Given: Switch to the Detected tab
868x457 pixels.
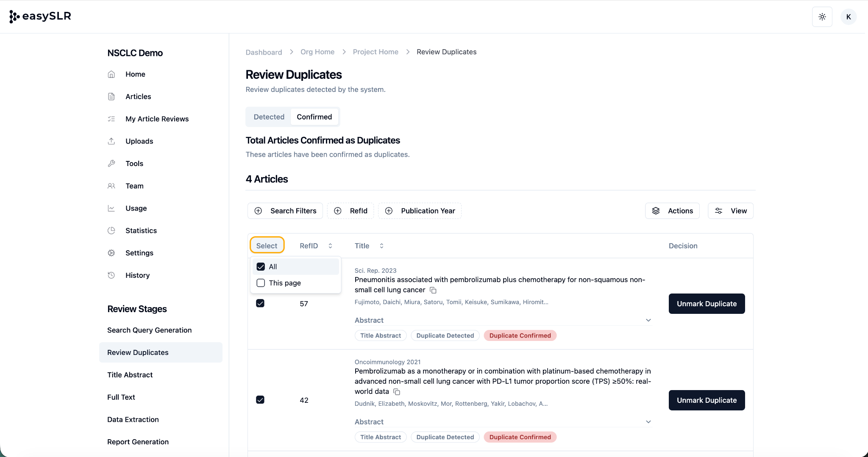Looking at the screenshot, I should (x=269, y=117).
